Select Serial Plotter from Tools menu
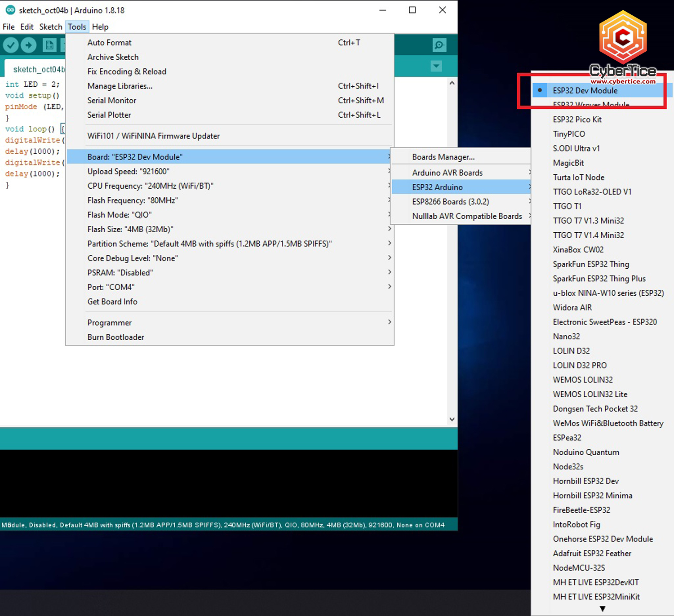This screenshot has width=674, height=616. click(109, 115)
